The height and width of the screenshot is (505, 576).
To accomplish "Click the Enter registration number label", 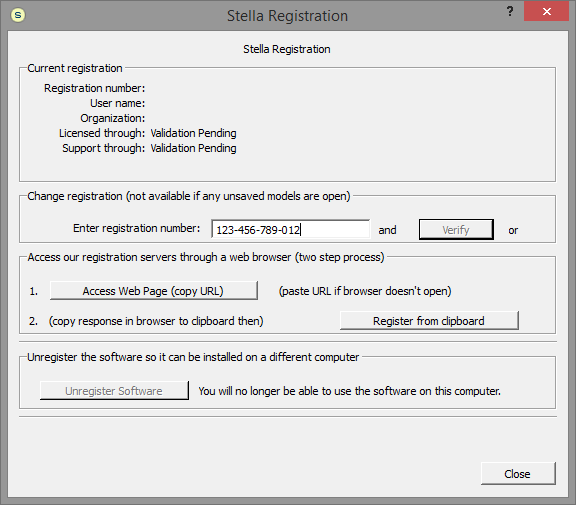I will (136, 228).
